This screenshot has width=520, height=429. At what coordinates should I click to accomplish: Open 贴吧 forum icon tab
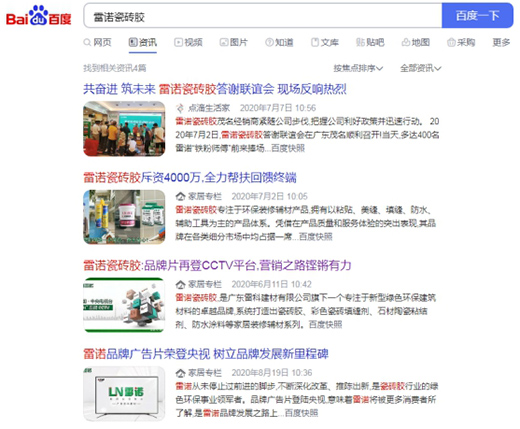pos(370,42)
